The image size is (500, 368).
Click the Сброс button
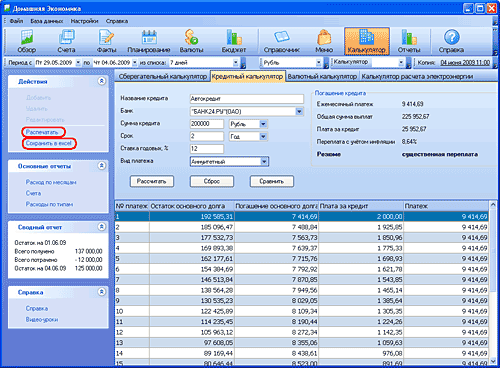pos(212,181)
